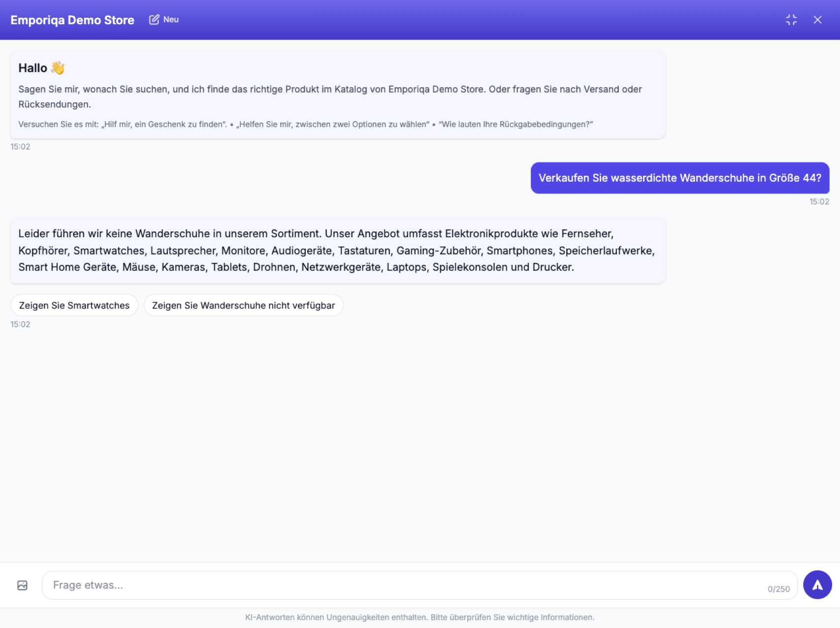Click the minimize chat window icon
Image resolution: width=840 pixels, height=628 pixels.
coord(791,20)
